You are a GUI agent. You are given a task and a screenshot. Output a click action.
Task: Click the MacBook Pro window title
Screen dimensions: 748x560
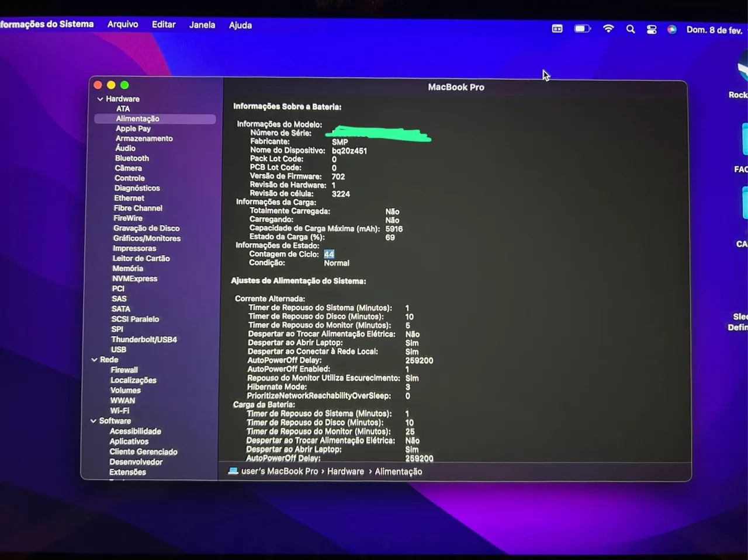coord(456,87)
